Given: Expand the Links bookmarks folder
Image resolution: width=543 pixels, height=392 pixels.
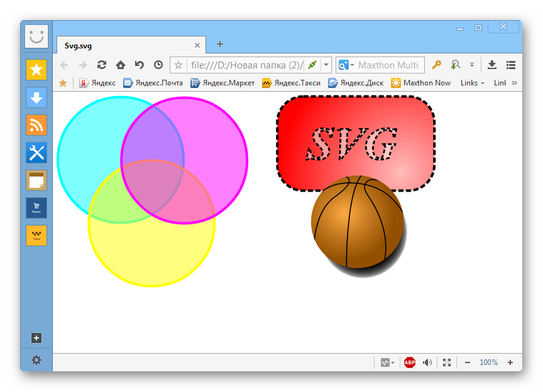Looking at the screenshot, I should (473, 83).
